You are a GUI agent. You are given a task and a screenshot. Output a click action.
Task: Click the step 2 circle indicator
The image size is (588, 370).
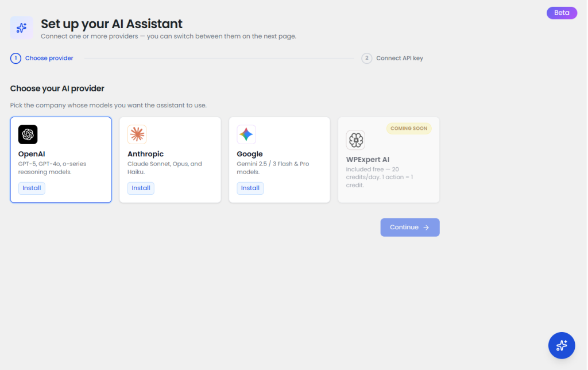click(x=367, y=58)
